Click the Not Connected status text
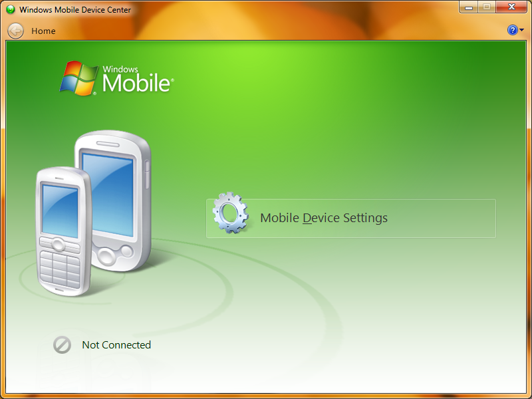This screenshot has width=532, height=399. [x=116, y=345]
